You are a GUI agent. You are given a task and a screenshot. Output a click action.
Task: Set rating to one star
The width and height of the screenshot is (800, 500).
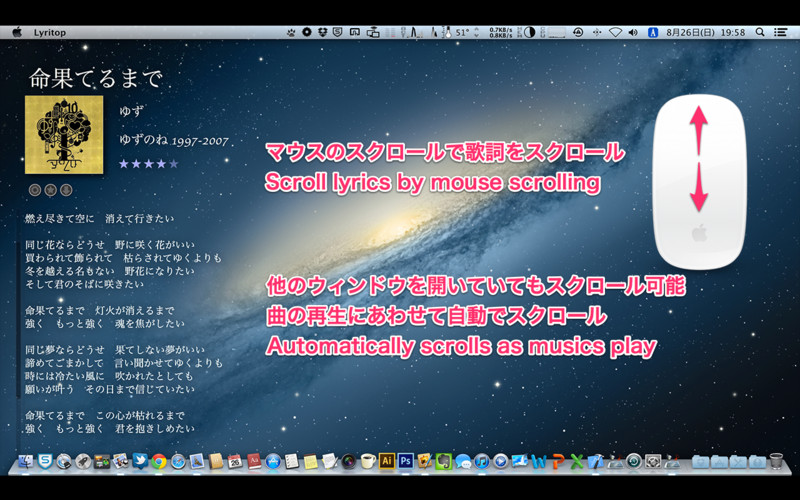(x=123, y=164)
